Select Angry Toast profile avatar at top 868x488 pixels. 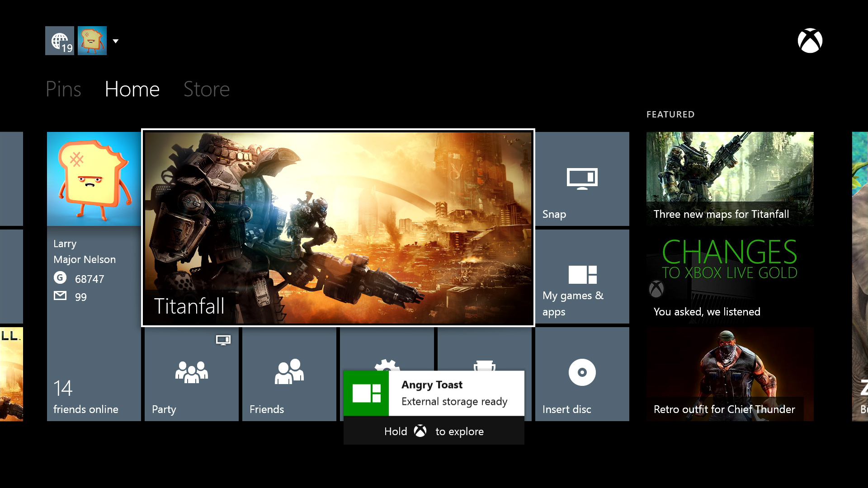(x=92, y=41)
